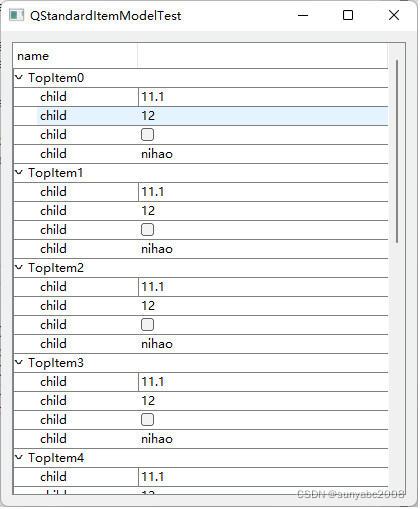Screen dimensions: 420x509
Task: Select first 'child' row under TopItem0
Action: 53,97
